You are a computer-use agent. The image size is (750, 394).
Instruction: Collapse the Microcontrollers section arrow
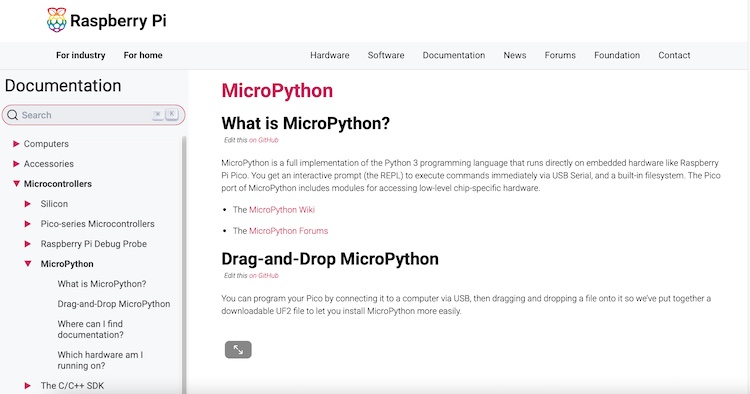click(x=16, y=184)
